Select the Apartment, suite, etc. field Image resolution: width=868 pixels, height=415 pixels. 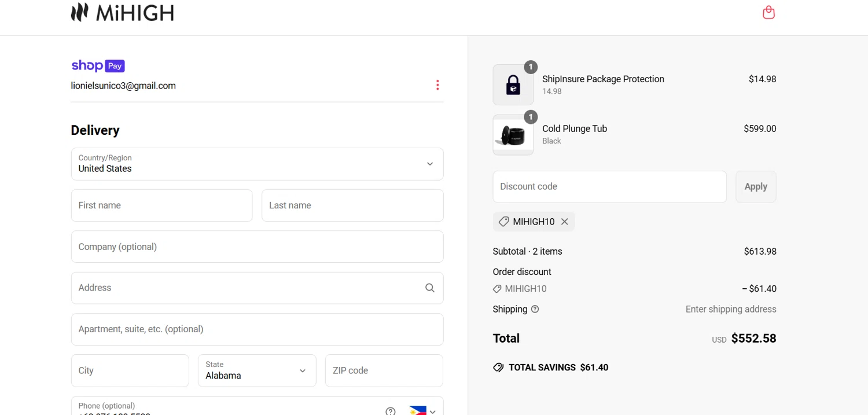coord(257,329)
